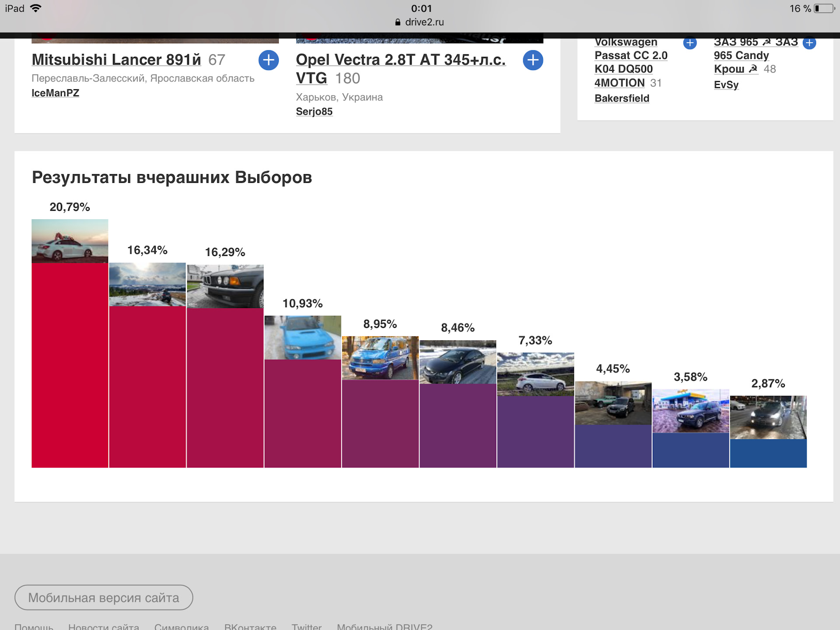Open the 8,95% blue van photo
Image resolution: width=840 pixels, height=630 pixels.
(380, 358)
